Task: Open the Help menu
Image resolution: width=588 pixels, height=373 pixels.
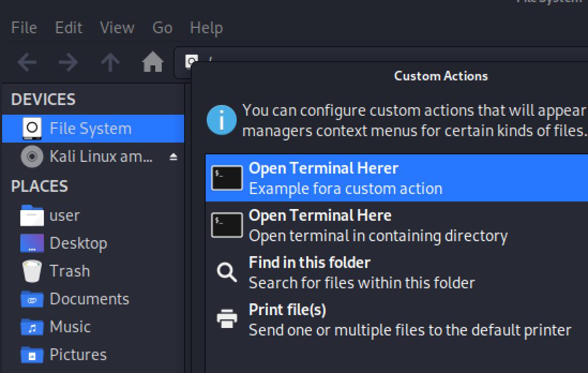Action: (x=206, y=27)
